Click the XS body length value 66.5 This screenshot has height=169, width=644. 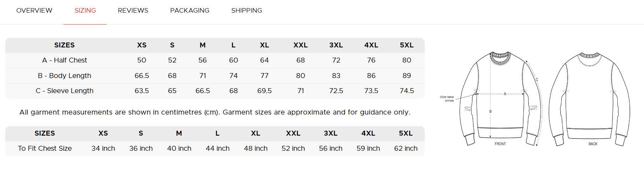[142, 76]
